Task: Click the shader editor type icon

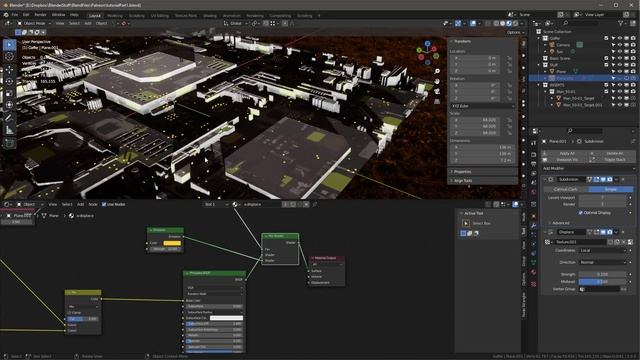Action: click(x=7, y=204)
